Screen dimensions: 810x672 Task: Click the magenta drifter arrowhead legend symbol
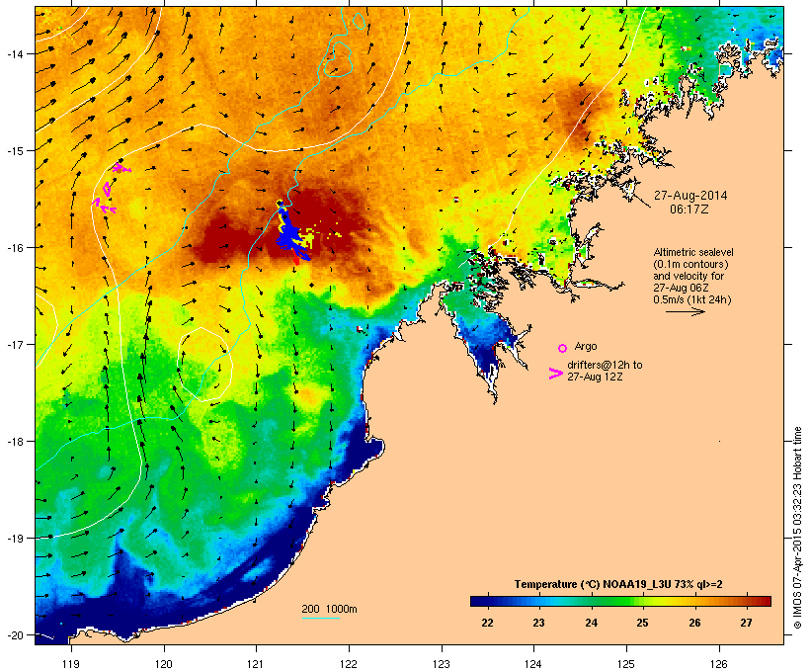(555, 374)
